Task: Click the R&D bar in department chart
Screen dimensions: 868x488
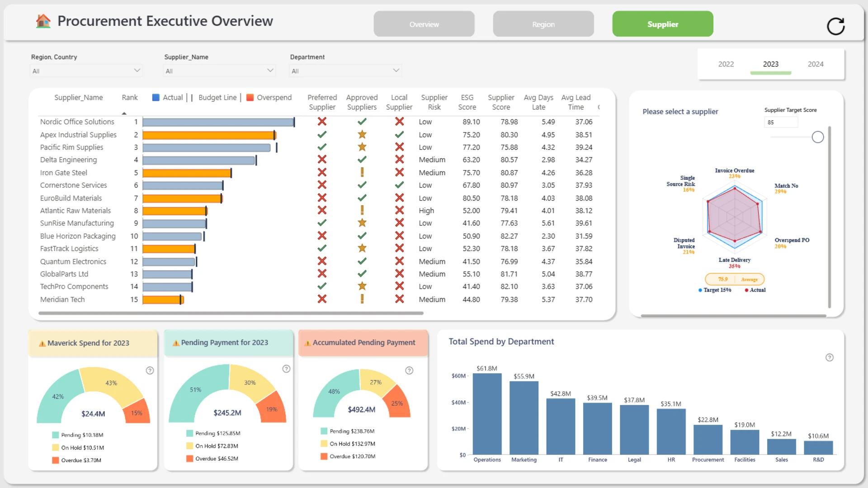Action: click(x=818, y=447)
